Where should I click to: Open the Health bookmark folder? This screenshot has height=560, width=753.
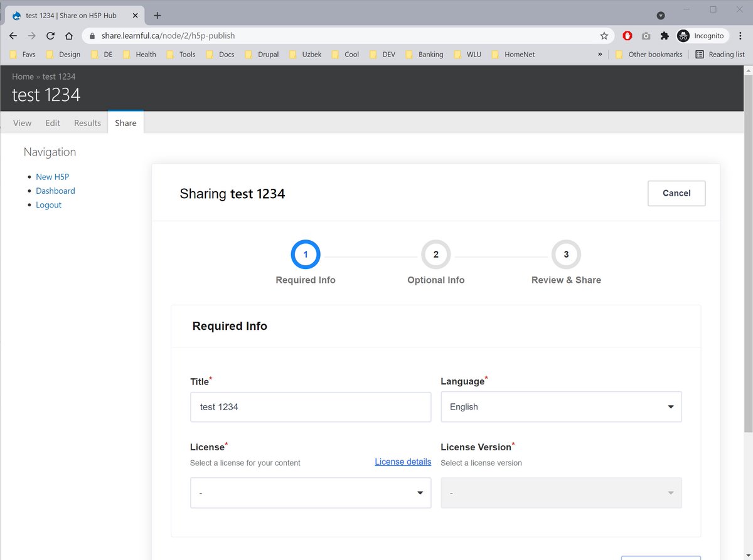pos(140,55)
